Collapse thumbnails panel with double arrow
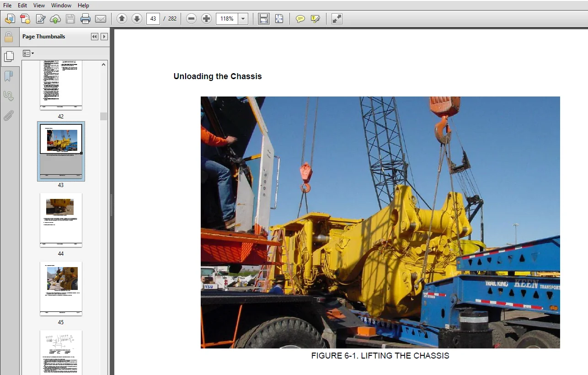The image size is (588, 375). point(95,37)
